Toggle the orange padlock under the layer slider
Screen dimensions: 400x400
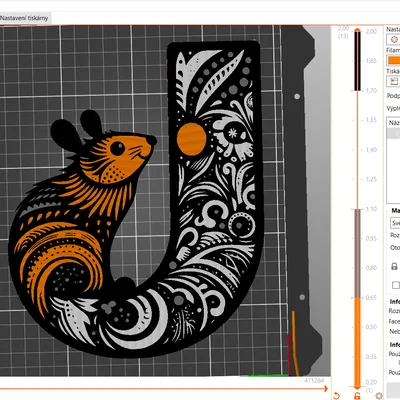coord(357,396)
